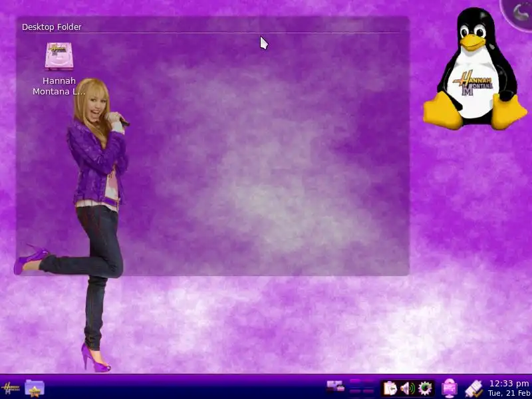Screen dimensions: 532x399
Task: Open the clock showing 12:33 pm
Action: 509,388
